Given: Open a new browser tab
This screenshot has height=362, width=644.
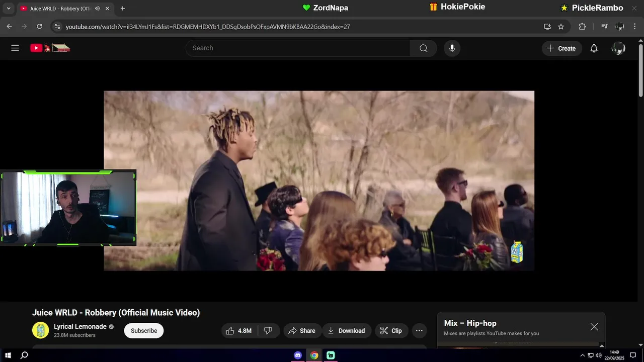Looking at the screenshot, I should [x=123, y=9].
